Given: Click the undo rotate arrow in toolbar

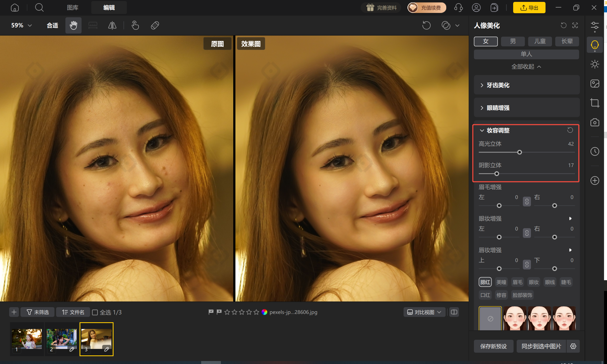Looking at the screenshot, I should pyautogui.click(x=426, y=25).
